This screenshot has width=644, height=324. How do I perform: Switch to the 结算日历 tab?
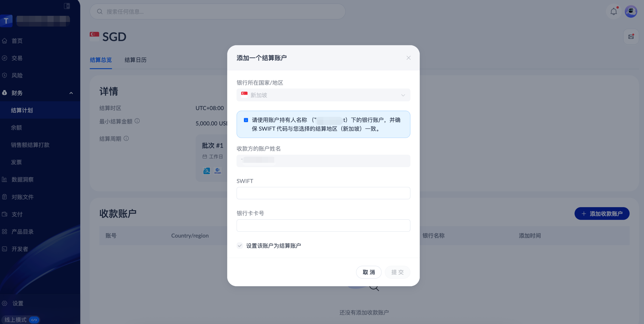tap(136, 60)
